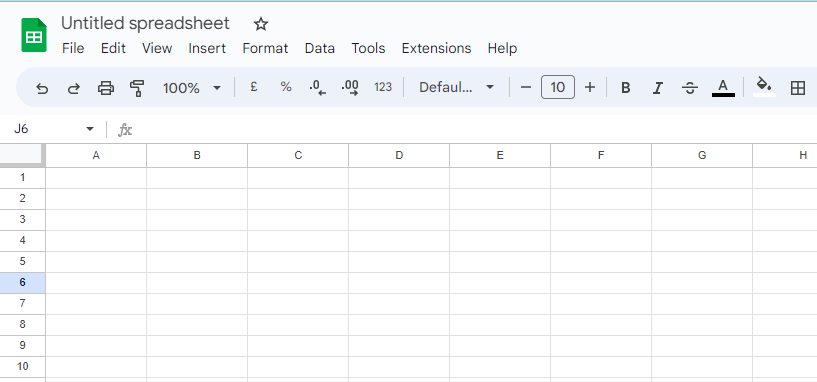The width and height of the screenshot is (817, 382).
Task: Click the Undo arrow icon
Action: coord(42,88)
